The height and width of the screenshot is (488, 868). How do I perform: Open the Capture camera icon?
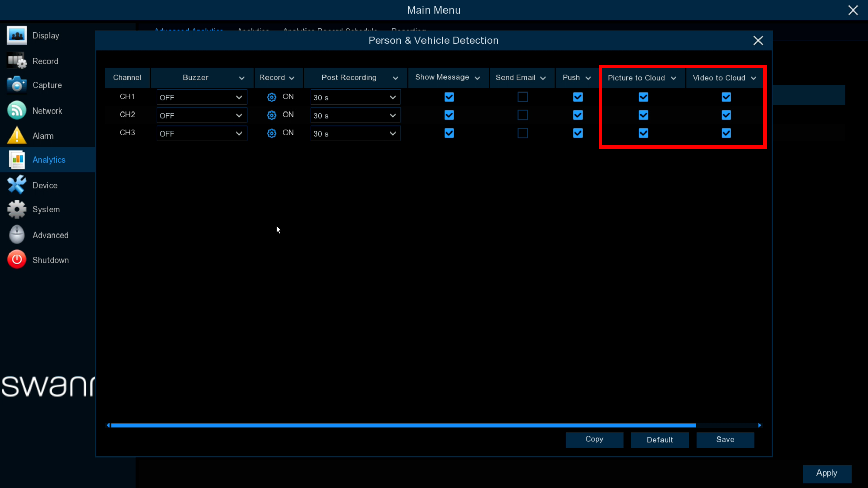pyautogui.click(x=17, y=85)
